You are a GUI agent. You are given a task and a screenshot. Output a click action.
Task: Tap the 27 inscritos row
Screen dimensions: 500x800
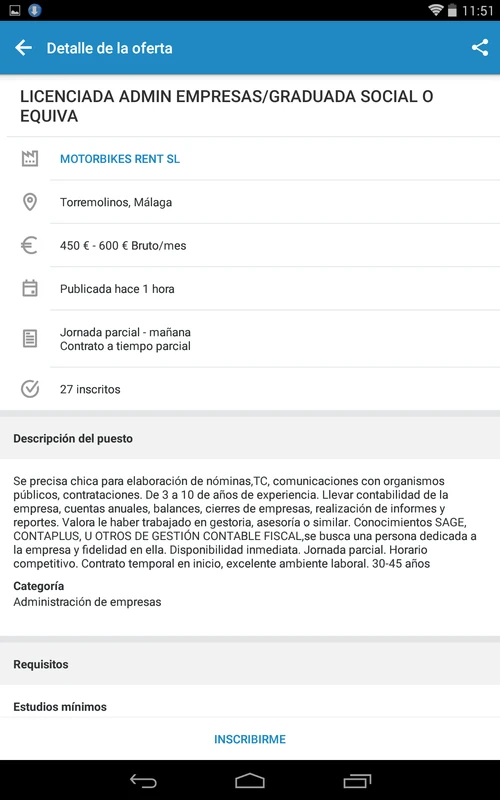[250, 389]
